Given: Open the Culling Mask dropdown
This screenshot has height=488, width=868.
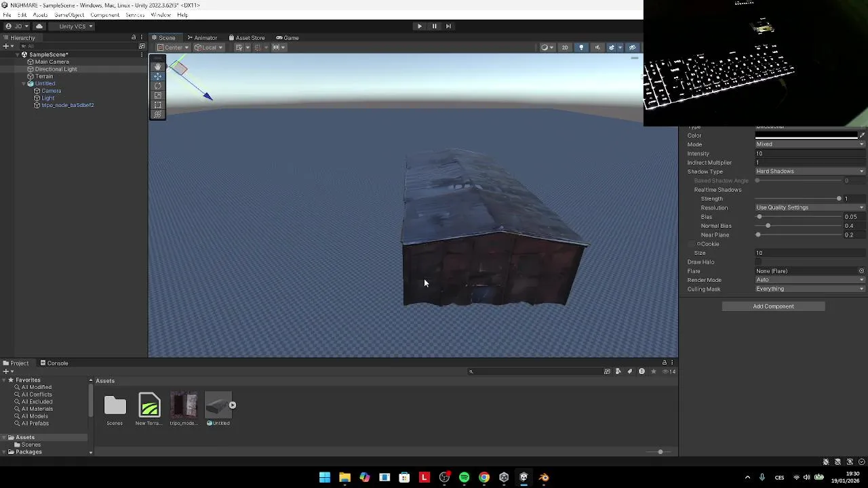Looking at the screenshot, I should [810, 289].
